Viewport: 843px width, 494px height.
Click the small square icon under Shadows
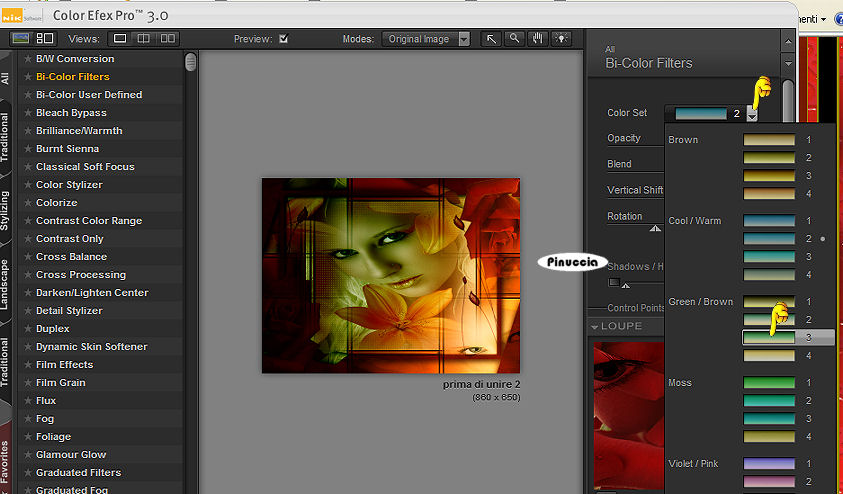pyautogui.click(x=614, y=283)
